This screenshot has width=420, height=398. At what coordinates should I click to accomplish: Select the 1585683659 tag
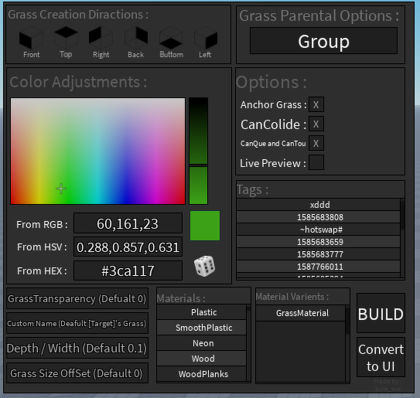pos(319,242)
